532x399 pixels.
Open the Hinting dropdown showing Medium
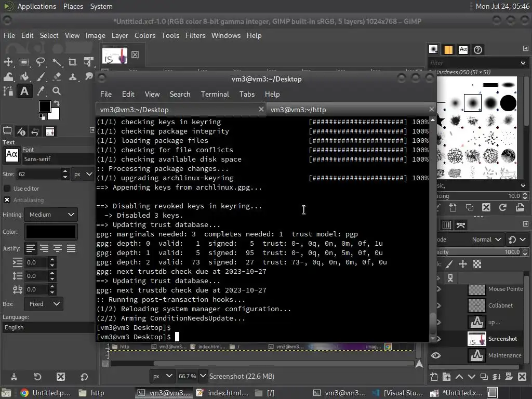[51, 215]
